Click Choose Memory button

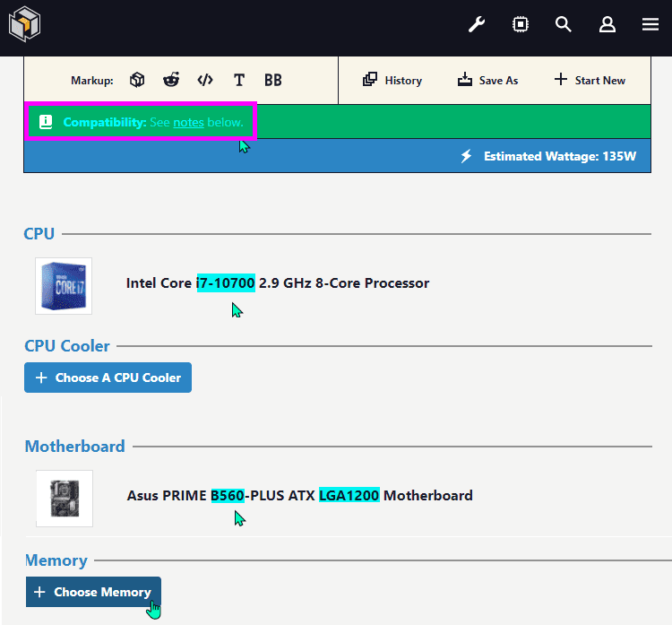(93, 592)
